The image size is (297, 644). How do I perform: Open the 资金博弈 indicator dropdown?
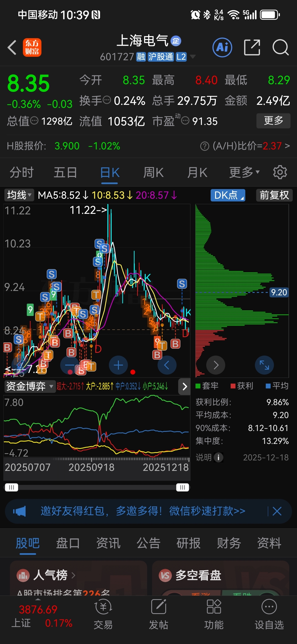click(29, 386)
